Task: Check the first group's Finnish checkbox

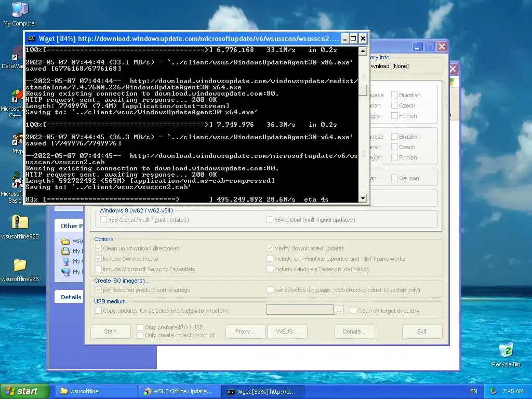Action: click(x=394, y=116)
